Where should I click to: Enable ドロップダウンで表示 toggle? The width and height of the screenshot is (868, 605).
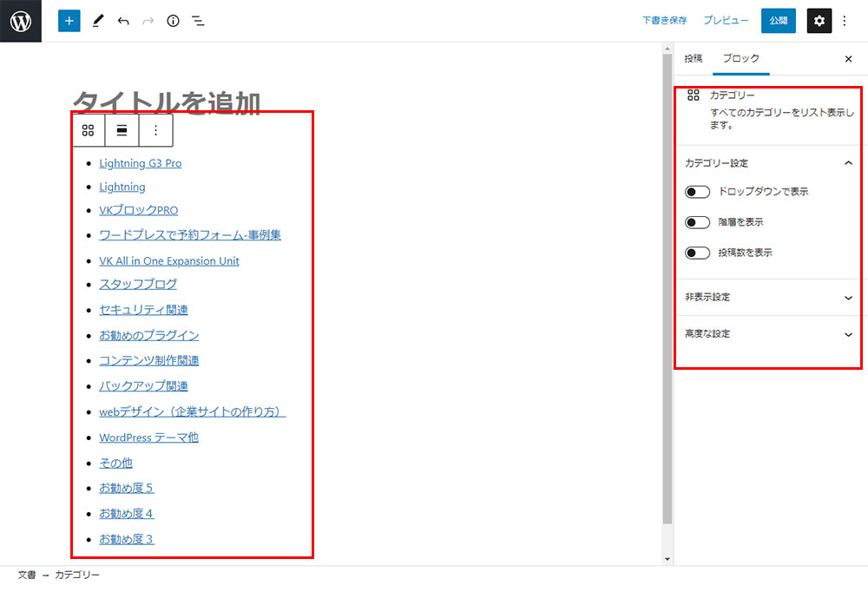click(698, 192)
